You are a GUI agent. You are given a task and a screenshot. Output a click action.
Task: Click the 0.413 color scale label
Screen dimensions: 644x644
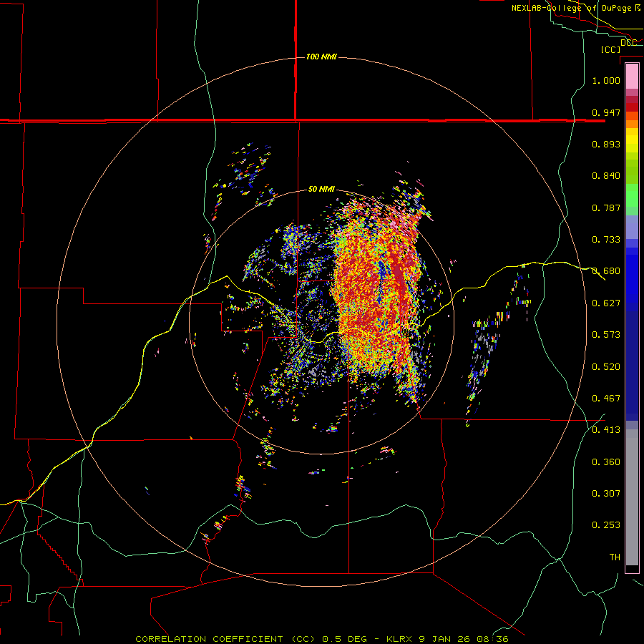click(x=606, y=430)
